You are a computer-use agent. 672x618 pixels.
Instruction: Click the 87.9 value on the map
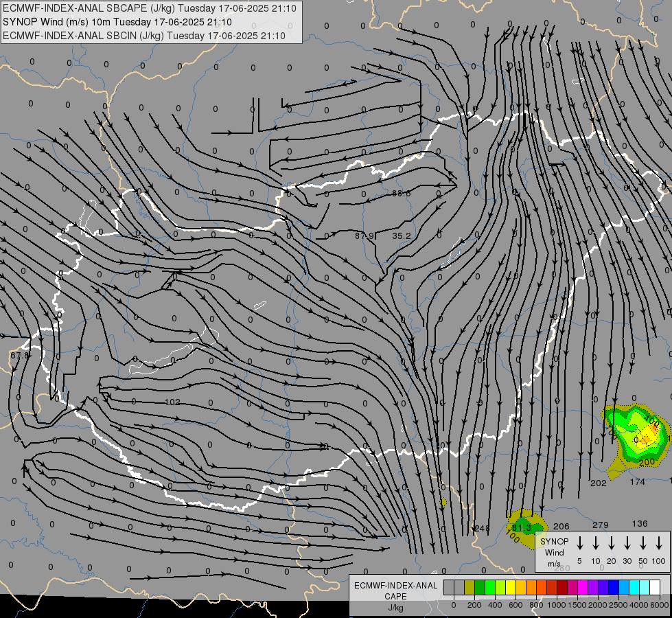[x=364, y=236]
